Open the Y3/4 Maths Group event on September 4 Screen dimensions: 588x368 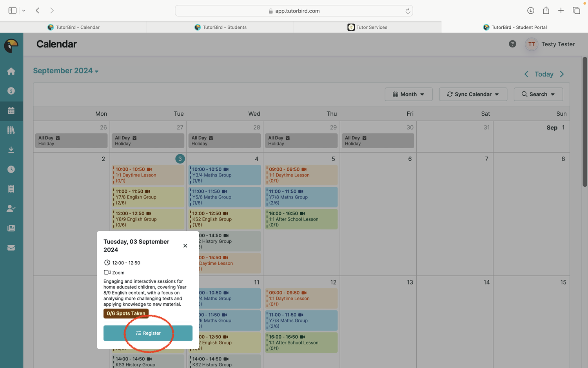pos(225,175)
